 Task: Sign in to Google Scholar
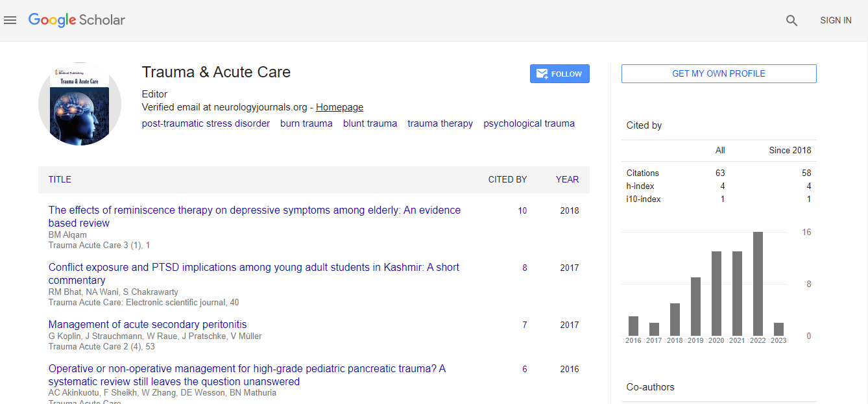835,21
